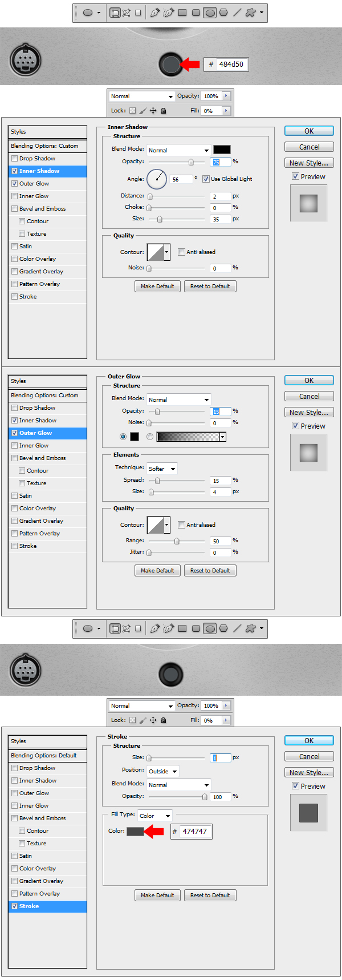Click the Stroke color swatch next to 474747

pos(135,831)
